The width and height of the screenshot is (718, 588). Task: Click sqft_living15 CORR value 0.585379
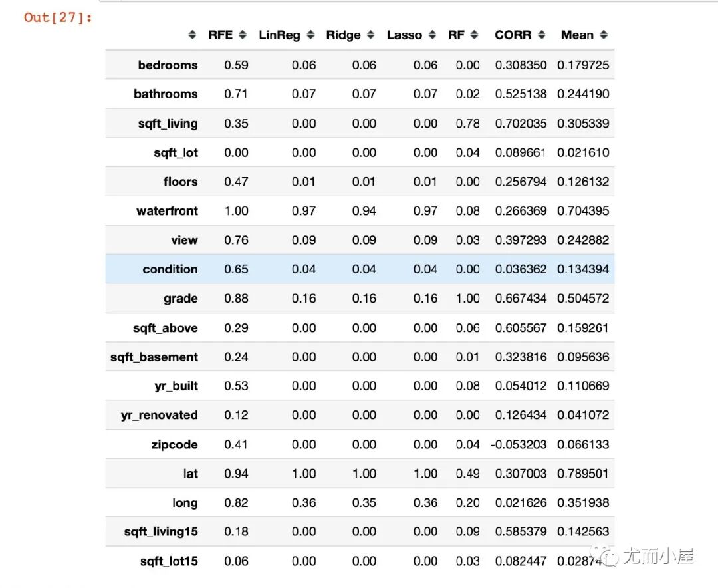pos(521,531)
